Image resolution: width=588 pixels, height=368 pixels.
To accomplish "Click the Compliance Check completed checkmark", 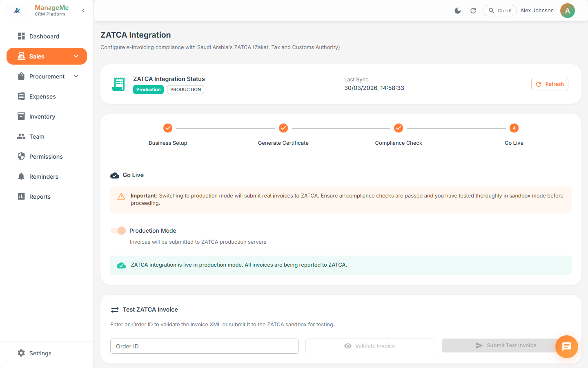I will [399, 128].
